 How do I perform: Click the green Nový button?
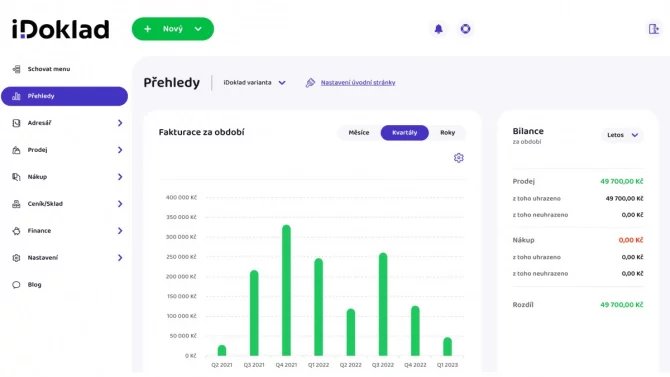click(x=173, y=29)
